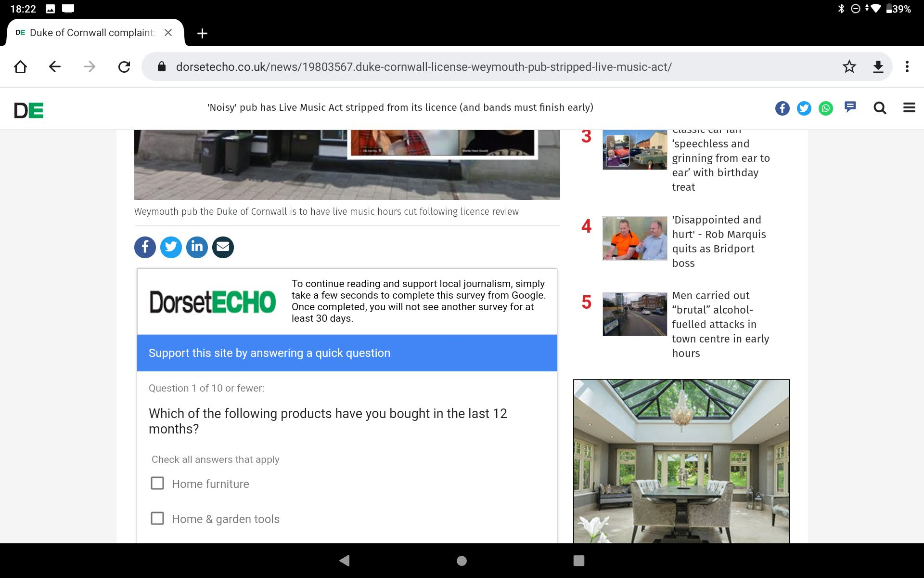Tap the conservatory dining room advert

coord(681,461)
